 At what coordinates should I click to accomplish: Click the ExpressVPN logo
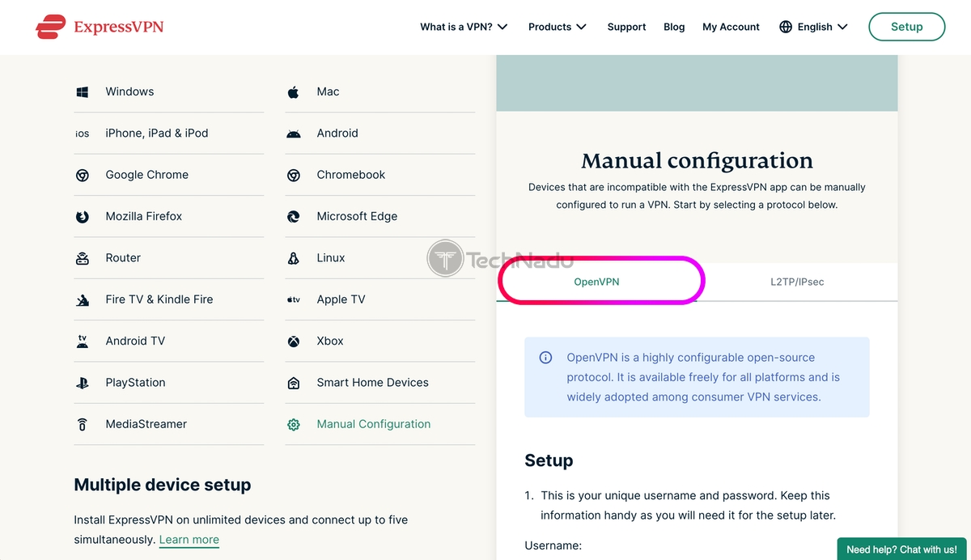click(100, 27)
